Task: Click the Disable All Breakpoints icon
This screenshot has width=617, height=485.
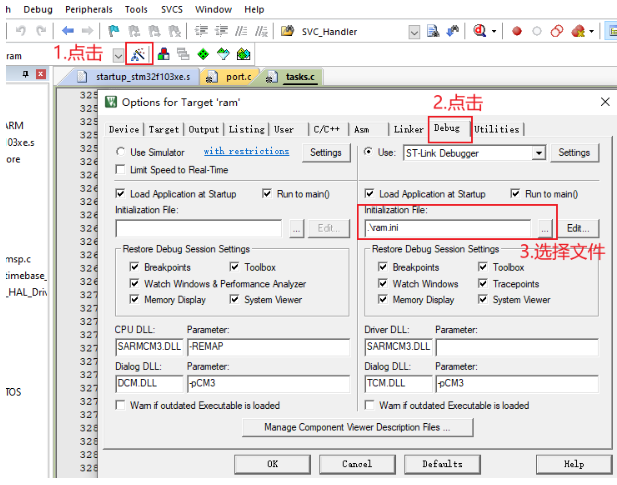Action: 557,31
